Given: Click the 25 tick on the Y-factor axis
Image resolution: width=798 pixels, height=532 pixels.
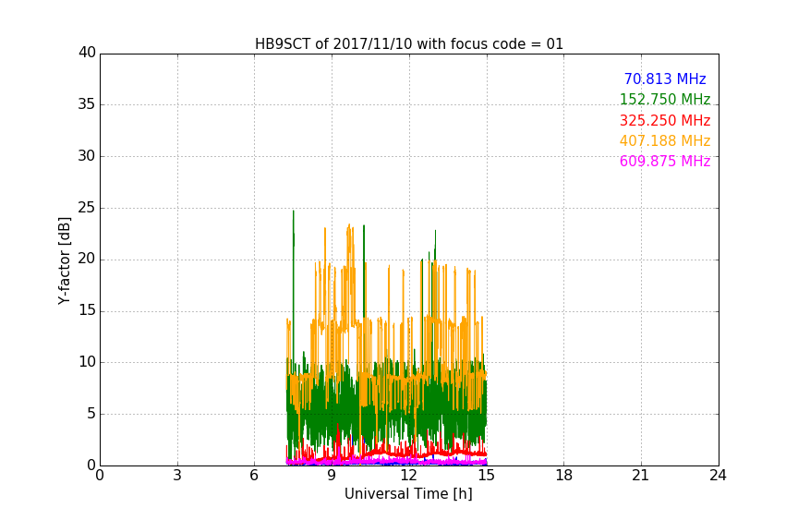Looking at the screenshot, I should pyautogui.click(x=87, y=208).
